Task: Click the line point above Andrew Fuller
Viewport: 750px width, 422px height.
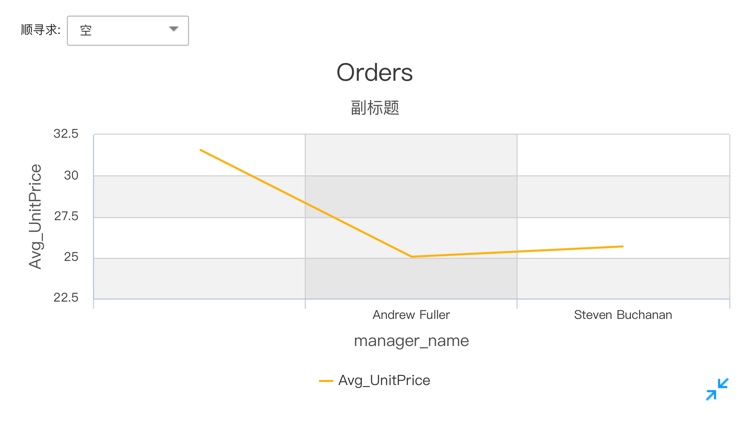Action: pos(411,257)
